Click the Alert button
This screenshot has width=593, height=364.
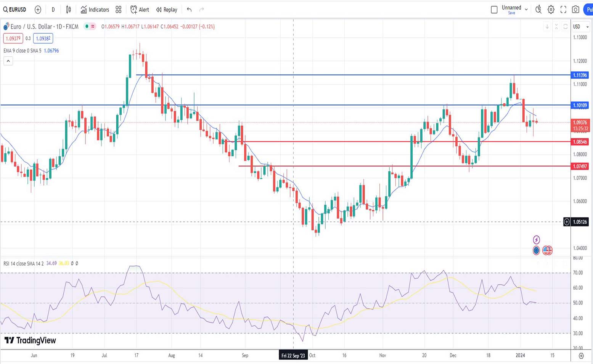[140, 10]
